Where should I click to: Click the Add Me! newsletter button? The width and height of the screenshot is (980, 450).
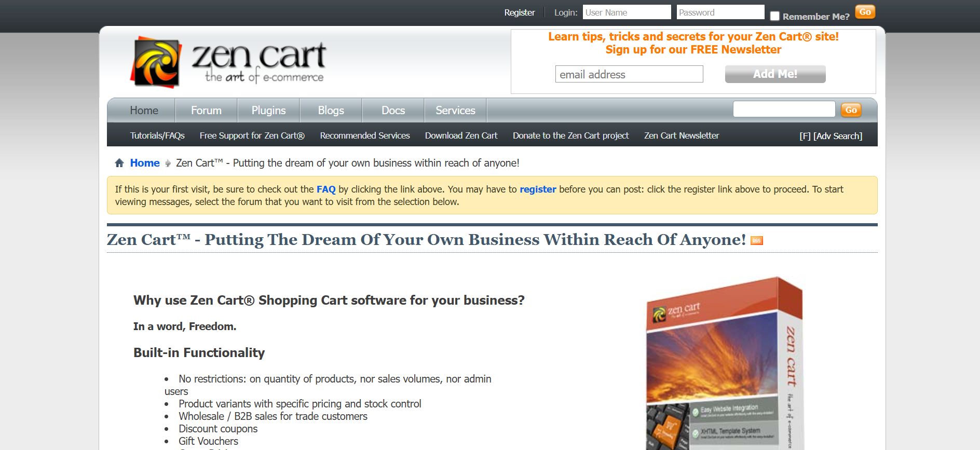pyautogui.click(x=775, y=74)
